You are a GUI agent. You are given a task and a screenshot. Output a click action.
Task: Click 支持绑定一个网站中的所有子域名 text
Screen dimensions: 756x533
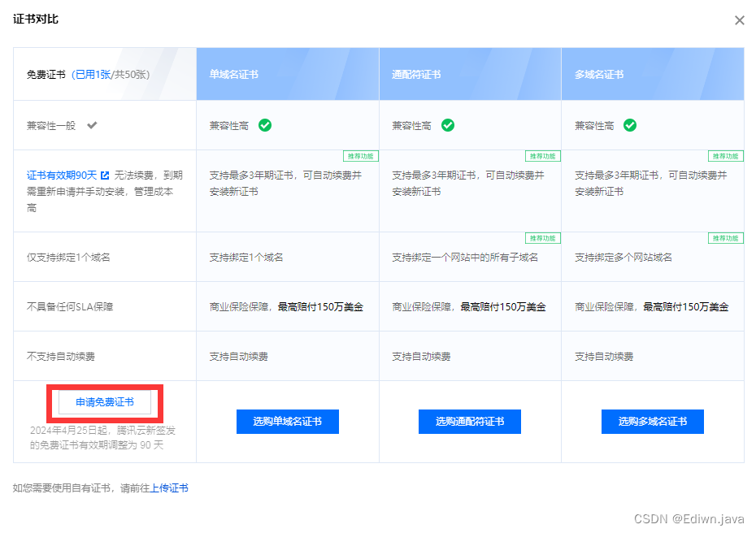coord(465,258)
